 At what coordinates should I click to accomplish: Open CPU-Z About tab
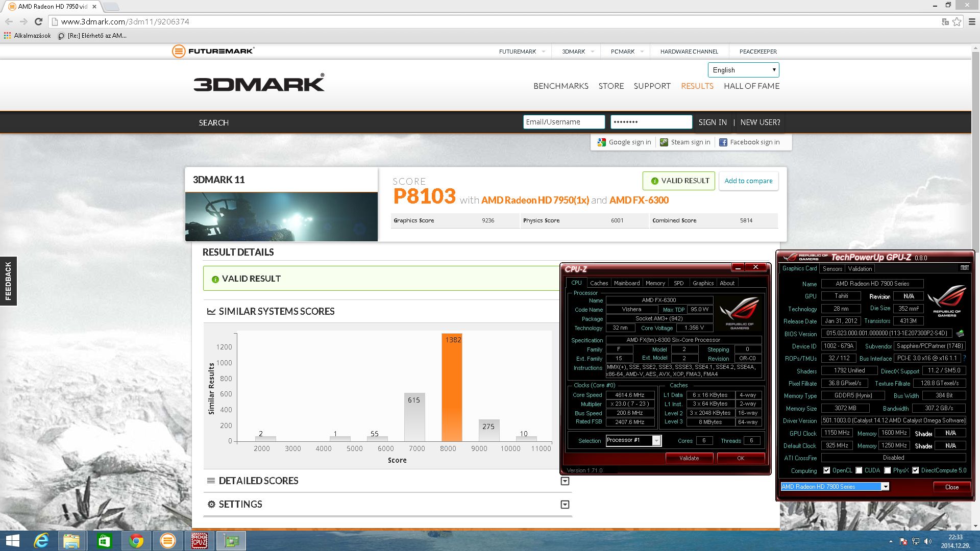(x=727, y=283)
